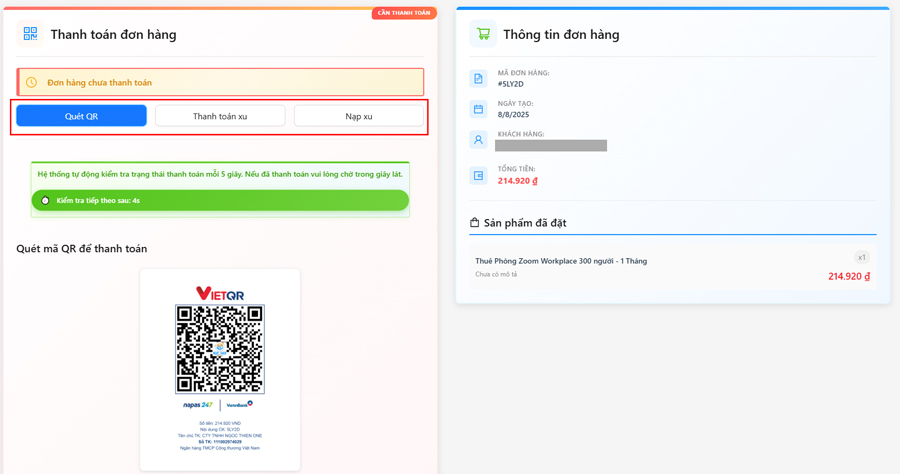
Task: Click the user icon next to Khách hàng
Action: [478, 139]
